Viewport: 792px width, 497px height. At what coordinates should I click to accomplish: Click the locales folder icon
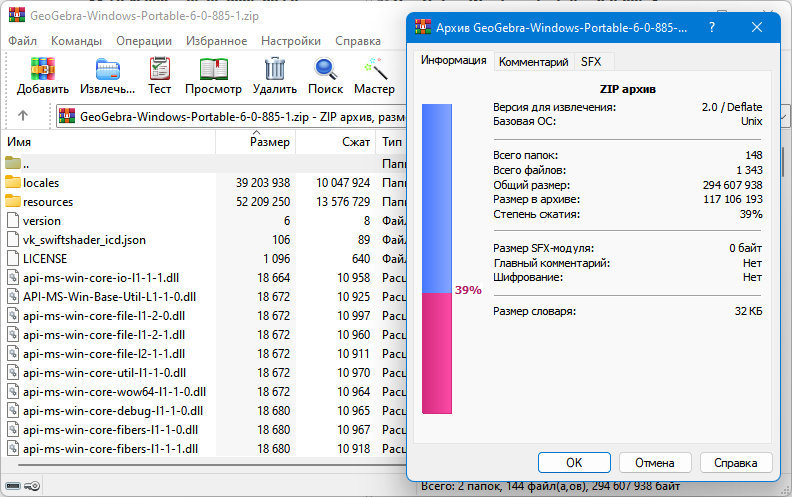13,182
